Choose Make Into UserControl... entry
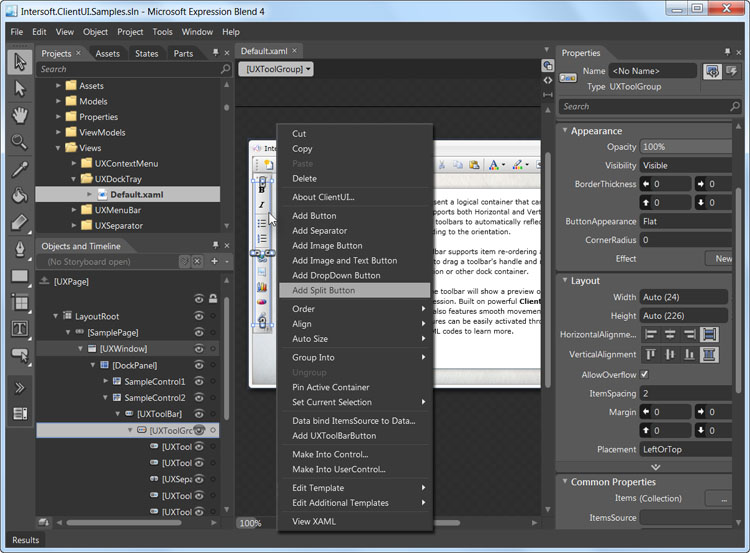This screenshot has height=553, width=750. tap(354, 469)
